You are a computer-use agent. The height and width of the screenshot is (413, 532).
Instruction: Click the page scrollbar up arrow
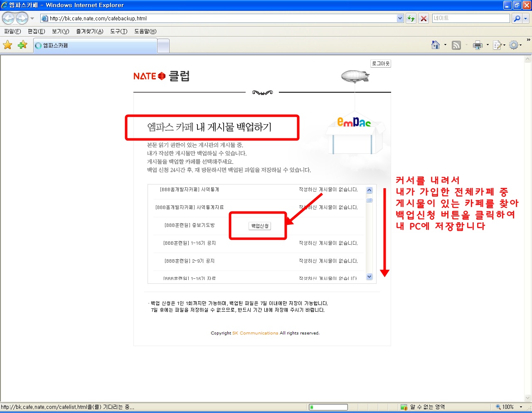coord(528,59)
